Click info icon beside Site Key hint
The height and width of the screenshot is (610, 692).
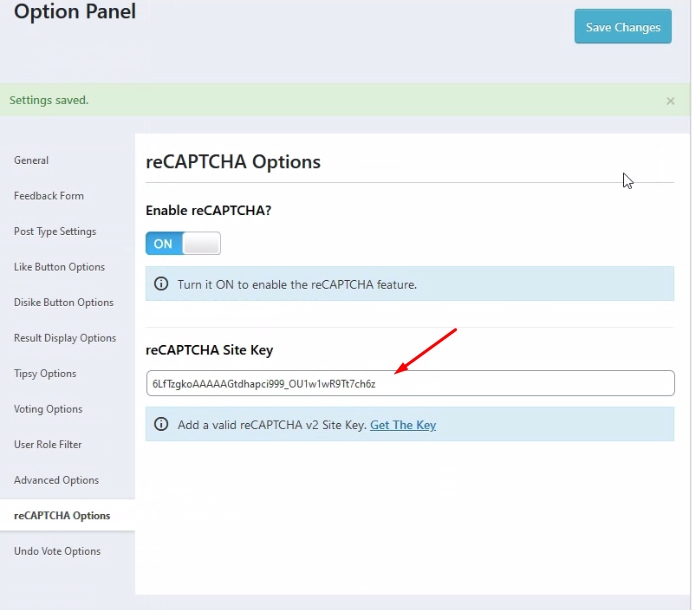click(161, 425)
